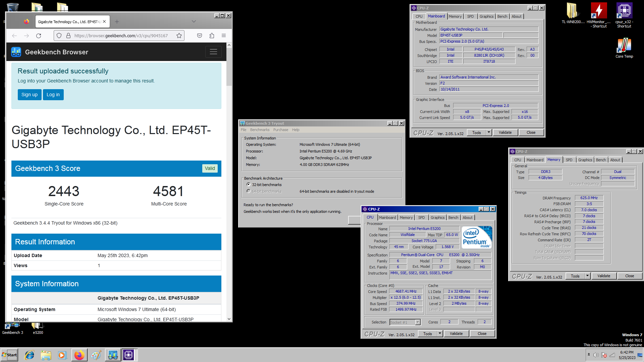Click the Sign up button
Image resolution: width=644 pixels, height=362 pixels.
[x=30, y=95]
